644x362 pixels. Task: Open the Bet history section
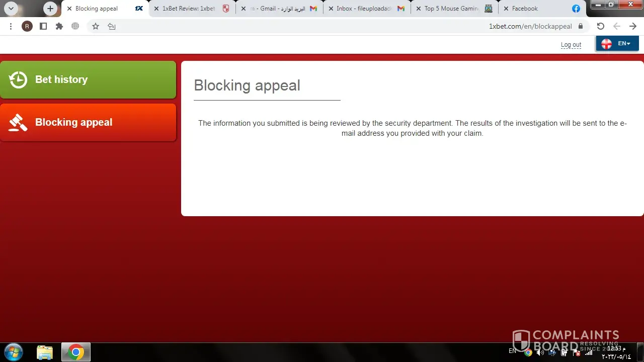tap(88, 79)
